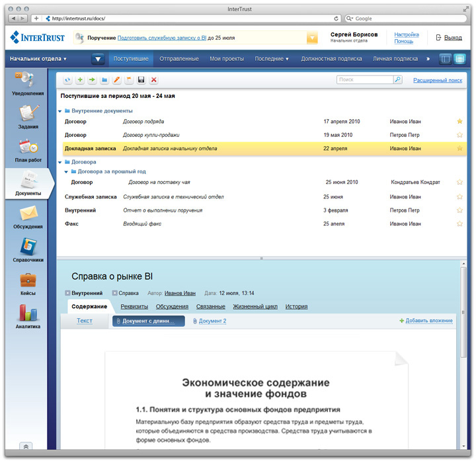Switch to the Отправленные tab

click(x=178, y=59)
